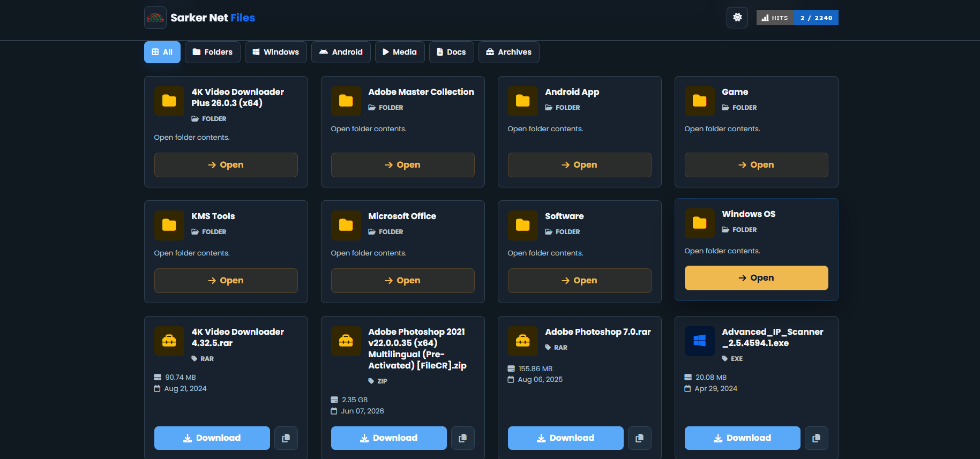Open the Android App folder
Screen dimensions: 980x459
[580, 165]
